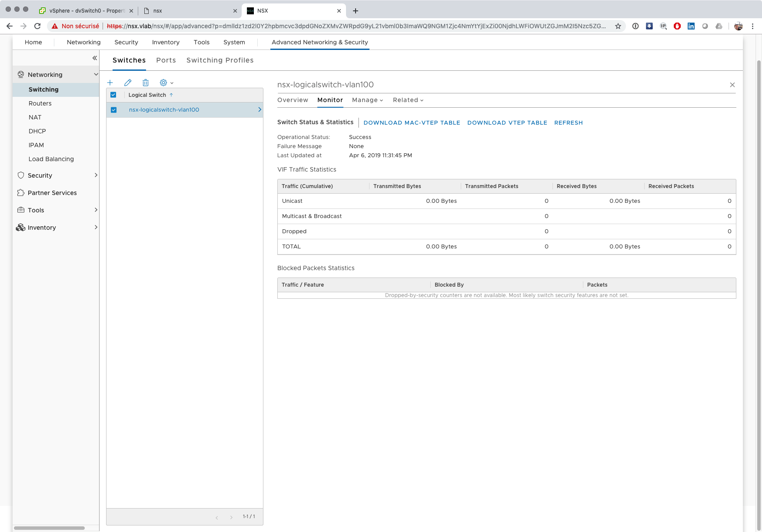The height and width of the screenshot is (532, 762).
Task: Click the browser reload icon
Action: click(37, 26)
